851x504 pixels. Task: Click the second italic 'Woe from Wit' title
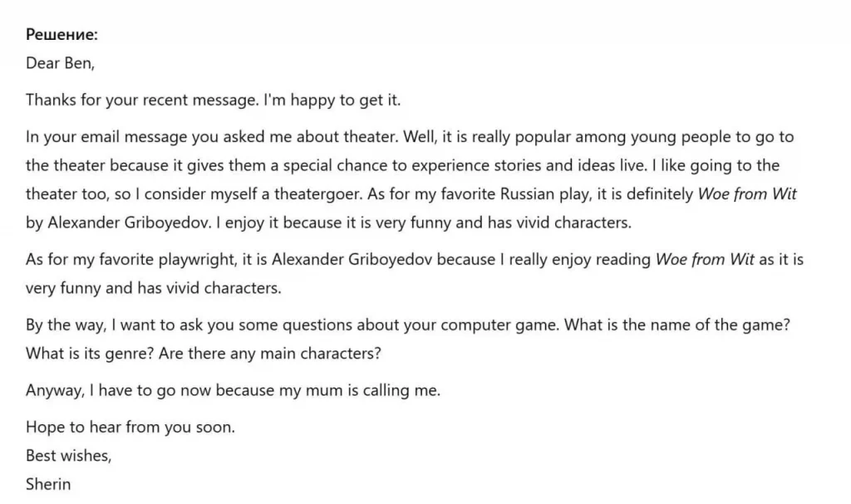(705, 259)
